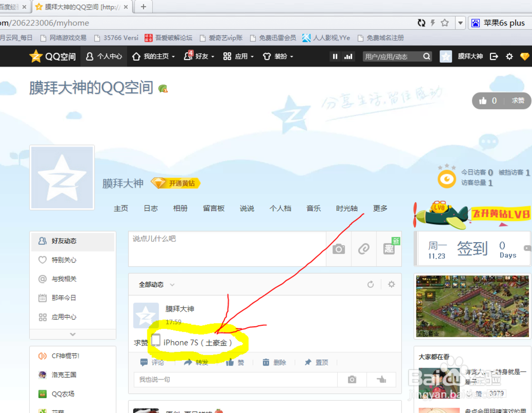
Task: Open 洛克王国 app link
Action: pyautogui.click(x=64, y=375)
